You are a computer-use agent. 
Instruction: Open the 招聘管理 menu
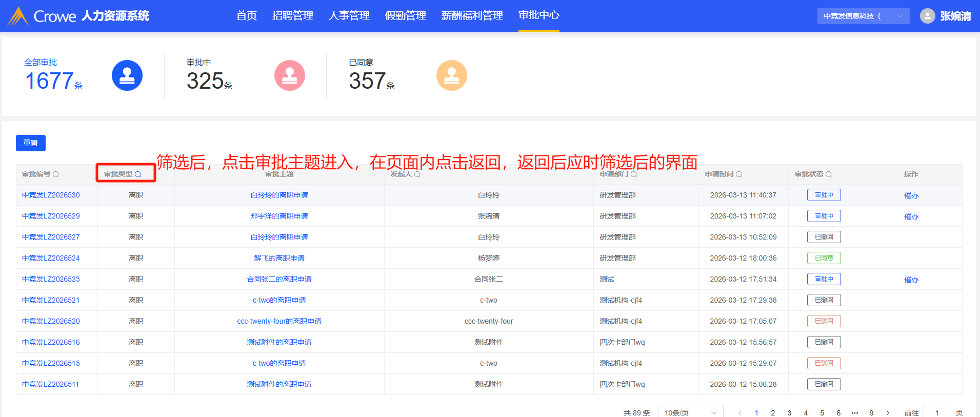click(293, 16)
